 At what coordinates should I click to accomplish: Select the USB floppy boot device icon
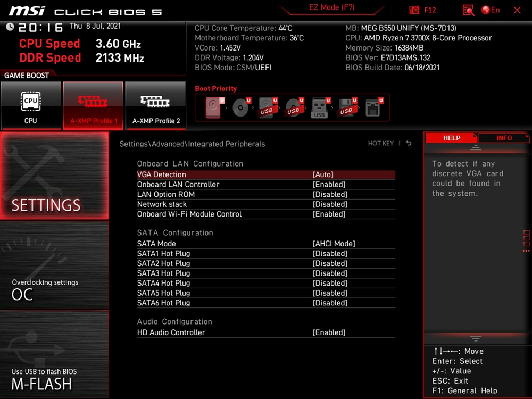click(347, 107)
